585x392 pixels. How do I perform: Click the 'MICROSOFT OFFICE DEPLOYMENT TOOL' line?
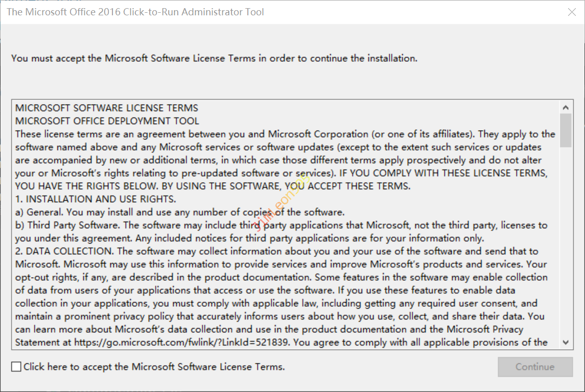click(x=107, y=121)
